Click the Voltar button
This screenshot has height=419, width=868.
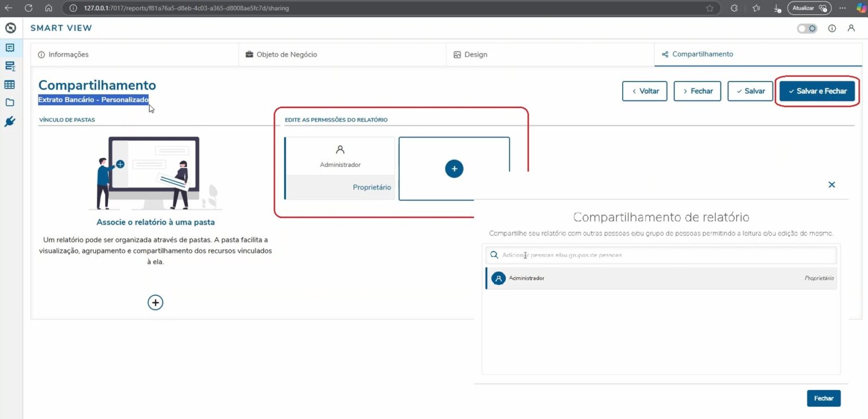[644, 90]
